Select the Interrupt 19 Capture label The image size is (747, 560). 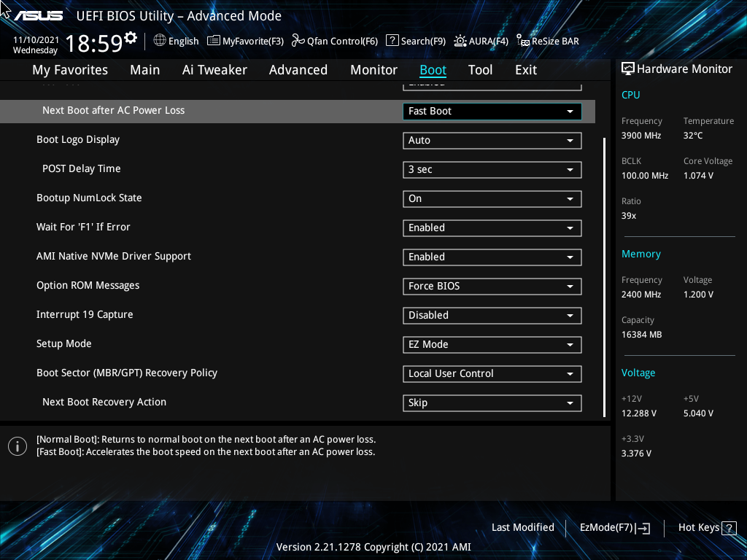tap(85, 314)
